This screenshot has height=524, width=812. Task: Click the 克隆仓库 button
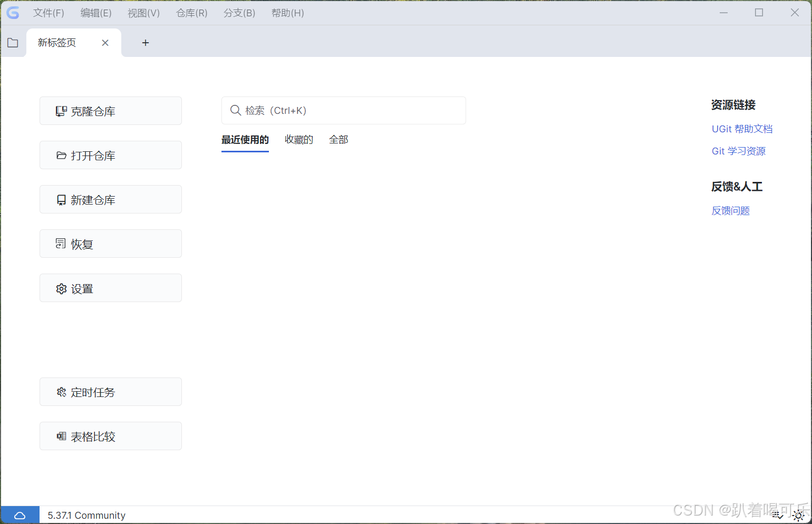[111, 111]
